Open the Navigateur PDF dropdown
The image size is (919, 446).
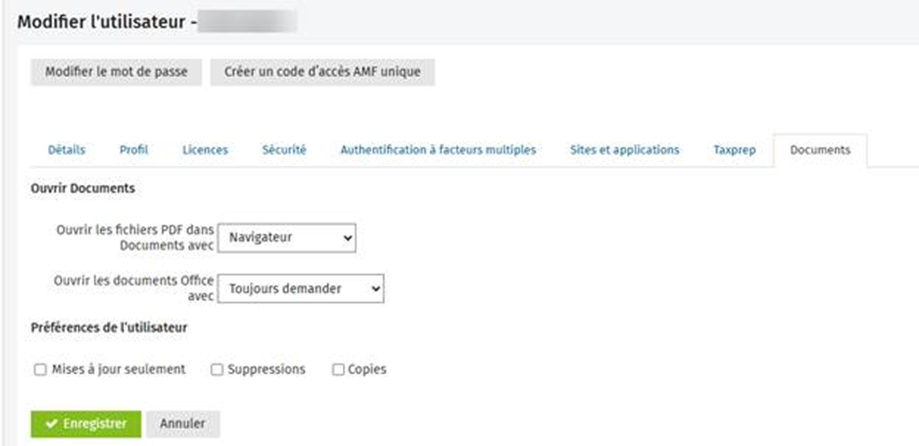coord(286,238)
